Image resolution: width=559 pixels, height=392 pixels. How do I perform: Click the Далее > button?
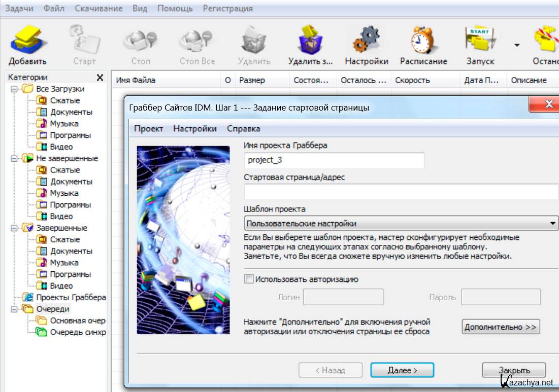[x=402, y=370]
